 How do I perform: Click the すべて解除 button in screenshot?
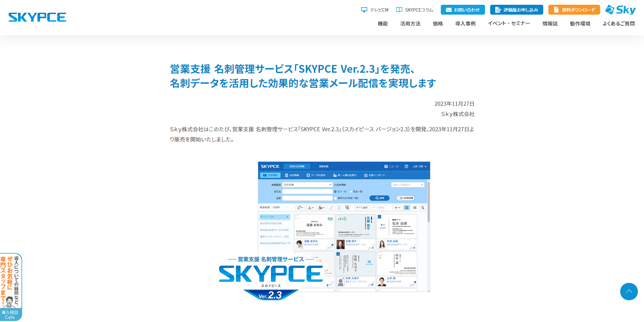378,207
